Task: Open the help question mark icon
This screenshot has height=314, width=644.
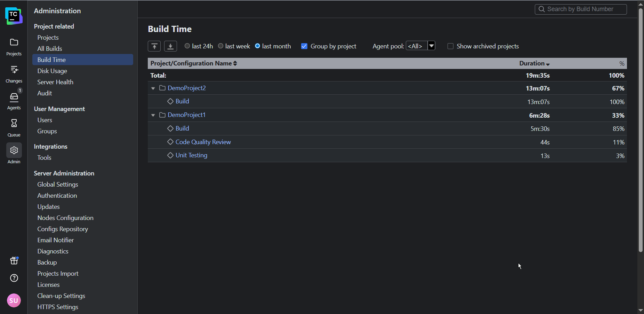Action: click(14, 278)
